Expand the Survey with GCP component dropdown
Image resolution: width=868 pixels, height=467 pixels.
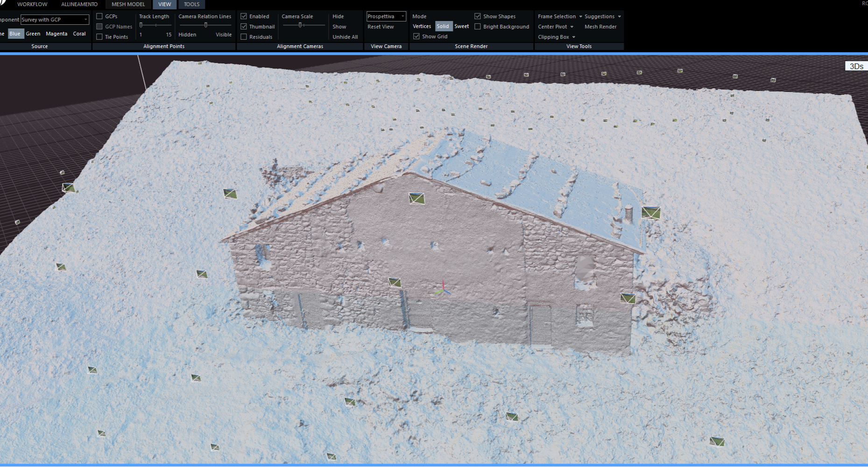point(55,20)
